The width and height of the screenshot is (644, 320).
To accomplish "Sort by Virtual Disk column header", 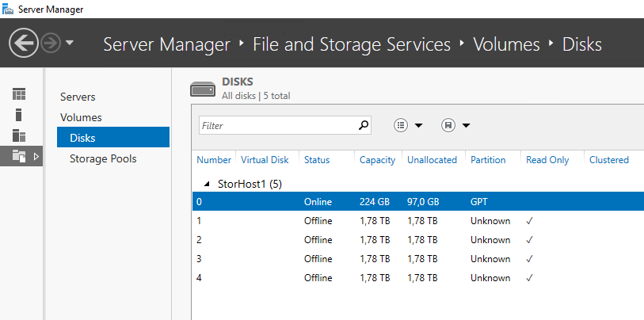I will pyautogui.click(x=265, y=160).
